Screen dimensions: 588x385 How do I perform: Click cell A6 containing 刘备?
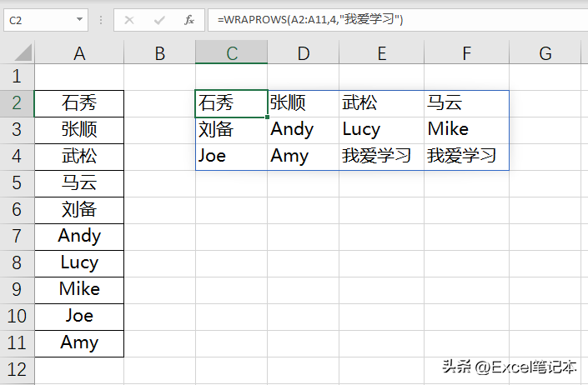pyautogui.click(x=79, y=211)
